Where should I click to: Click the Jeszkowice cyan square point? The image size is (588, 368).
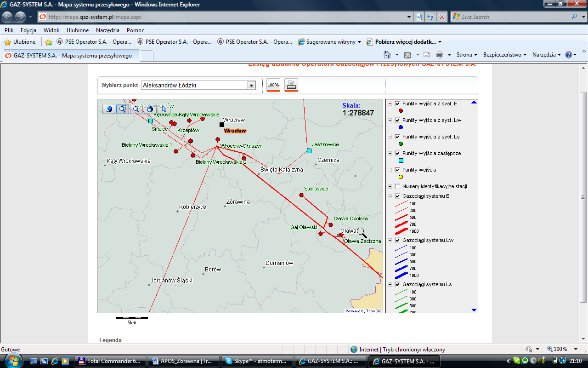pyautogui.click(x=309, y=151)
